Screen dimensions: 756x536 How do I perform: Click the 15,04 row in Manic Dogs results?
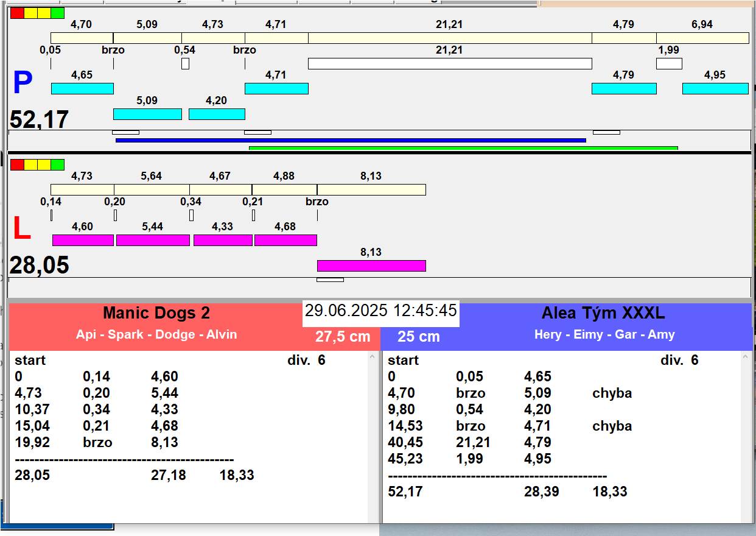tap(96, 426)
